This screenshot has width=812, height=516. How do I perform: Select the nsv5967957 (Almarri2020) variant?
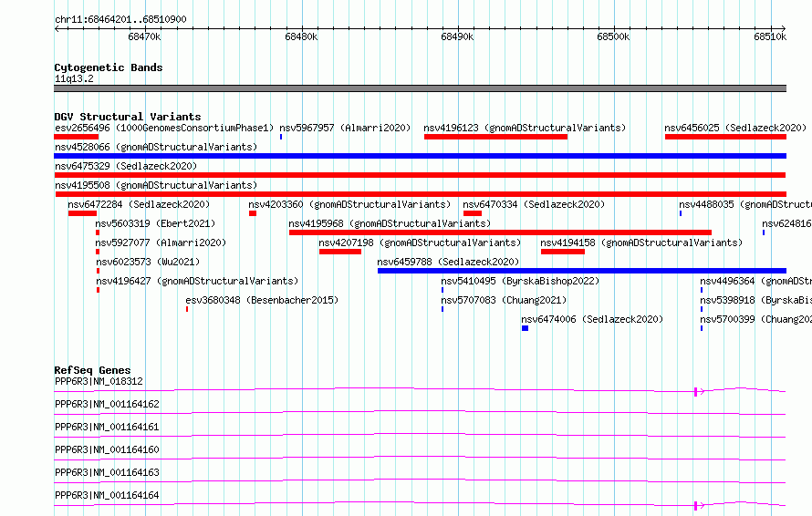point(345,128)
